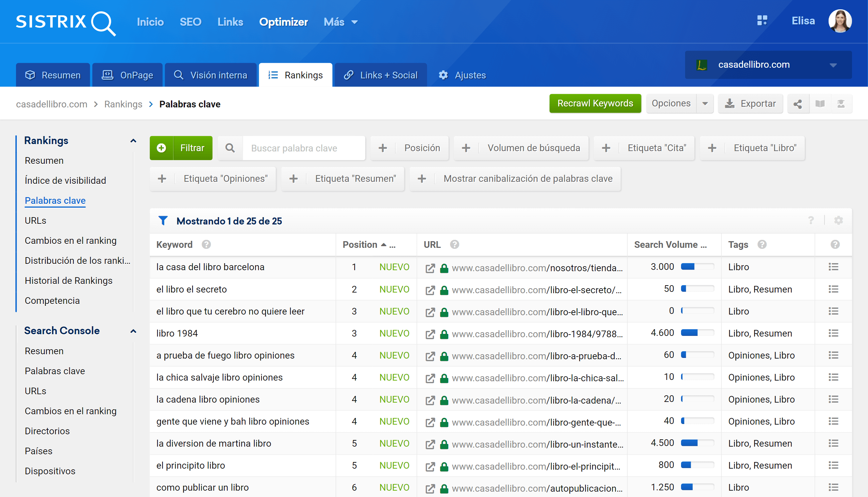Open list menu icon for el principito libro
Screen dimensions: 868x497
coord(833,465)
